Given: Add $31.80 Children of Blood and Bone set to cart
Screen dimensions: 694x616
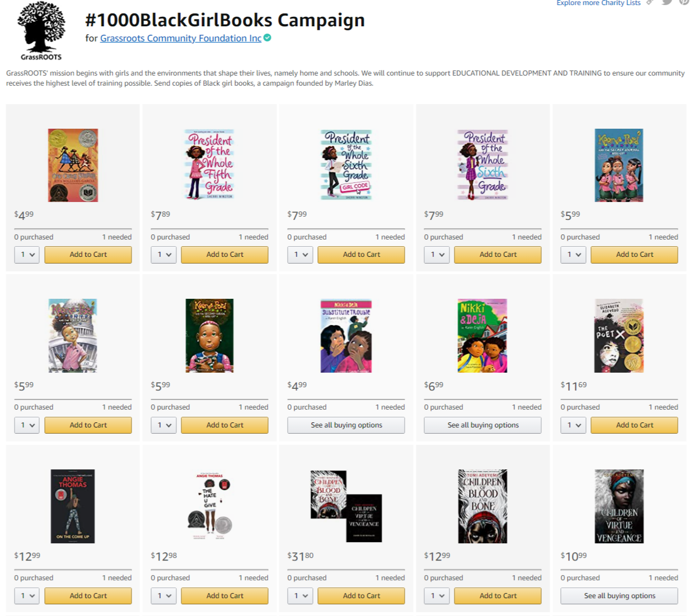Looking at the screenshot, I should click(361, 596).
